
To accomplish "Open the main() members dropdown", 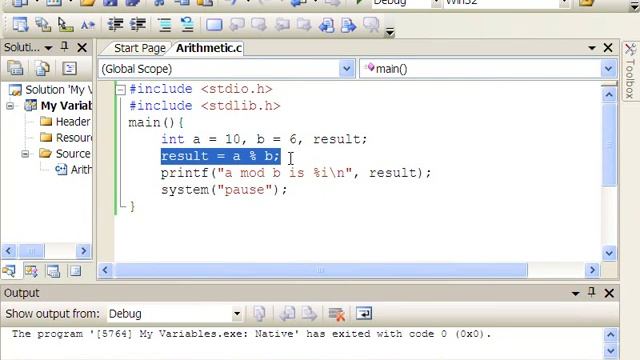I will pos(609,69).
